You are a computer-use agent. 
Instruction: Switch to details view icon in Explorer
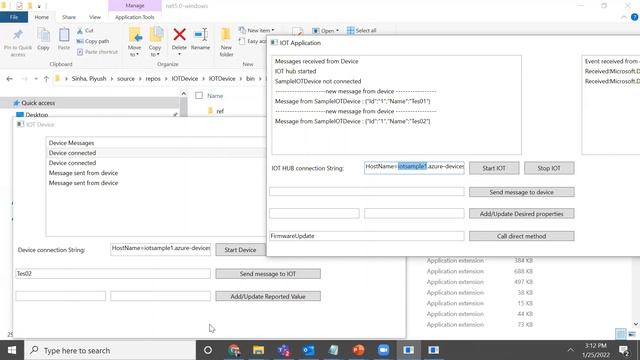(620, 334)
